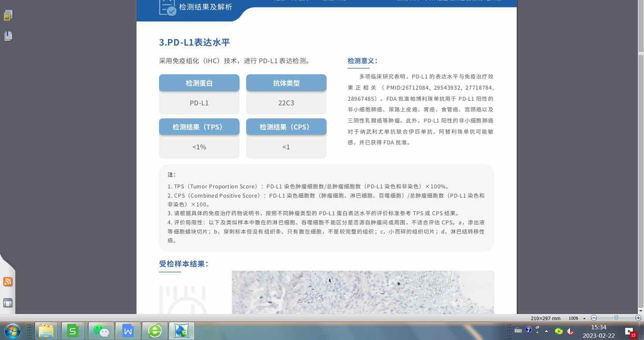Click the page thumbnails icon in sidebar
This screenshot has width=644, height=340.
[x=8, y=36]
